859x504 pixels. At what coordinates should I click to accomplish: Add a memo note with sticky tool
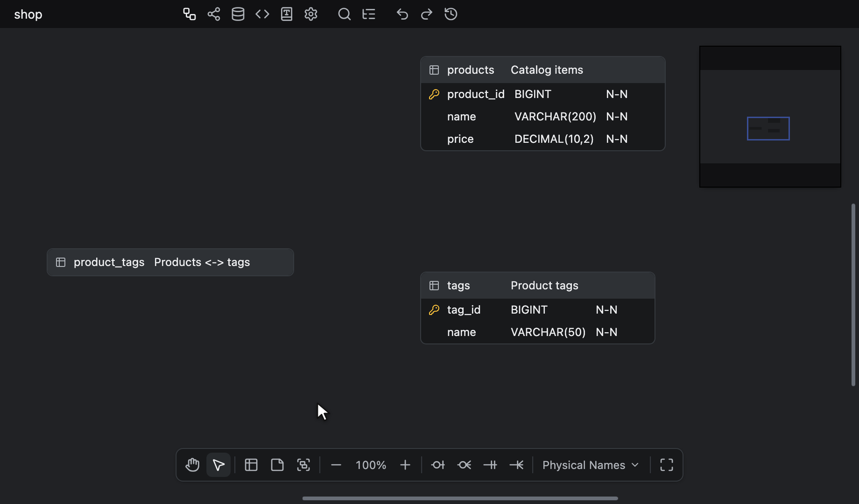click(x=277, y=465)
